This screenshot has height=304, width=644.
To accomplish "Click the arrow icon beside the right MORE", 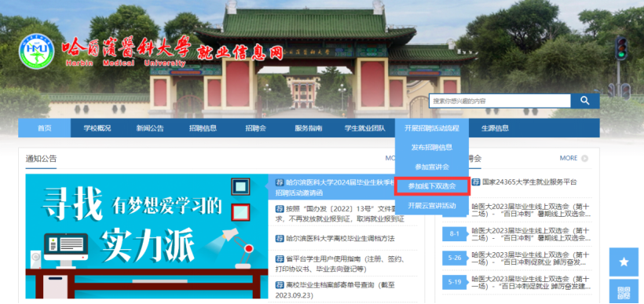I will tap(584, 158).
